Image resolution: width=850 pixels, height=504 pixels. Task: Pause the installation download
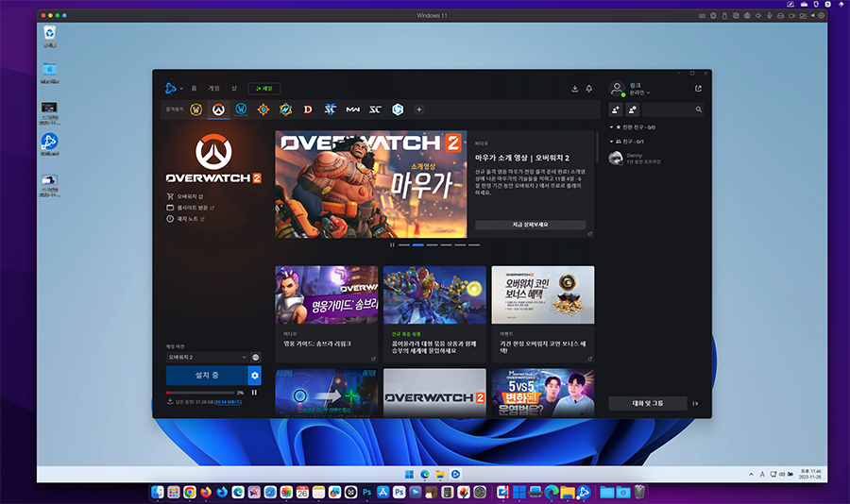point(254,393)
